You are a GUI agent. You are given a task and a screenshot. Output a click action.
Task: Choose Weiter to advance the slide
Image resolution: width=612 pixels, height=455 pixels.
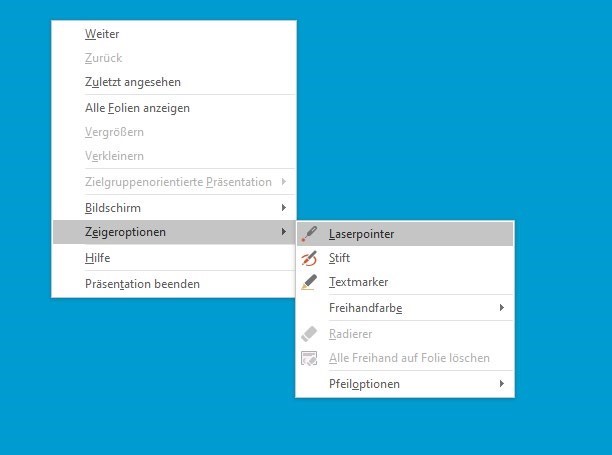pyautogui.click(x=102, y=34)
